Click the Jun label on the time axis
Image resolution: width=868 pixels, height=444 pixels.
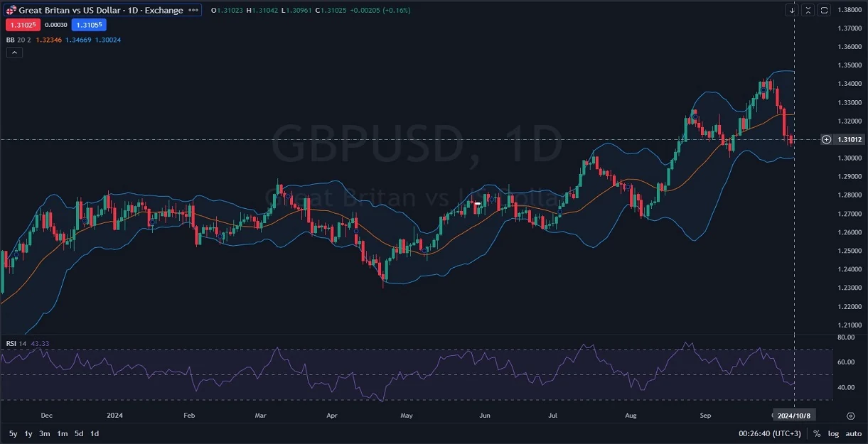[x=485, y=415]
